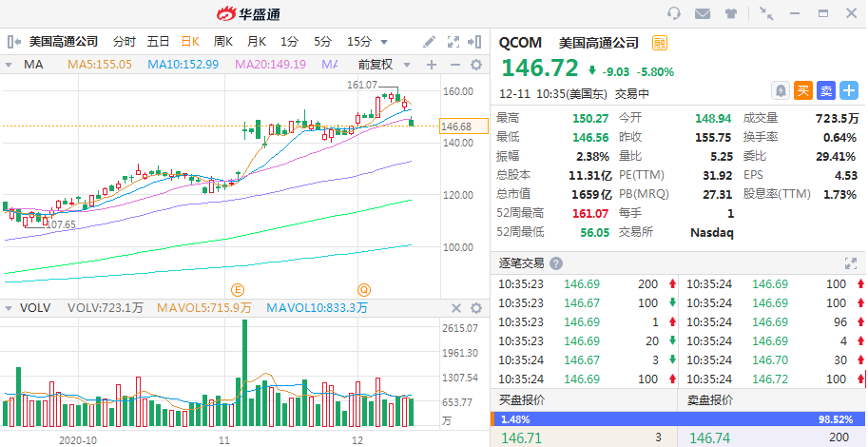Close the VOLV indicator panel

[x=456, y=308]
